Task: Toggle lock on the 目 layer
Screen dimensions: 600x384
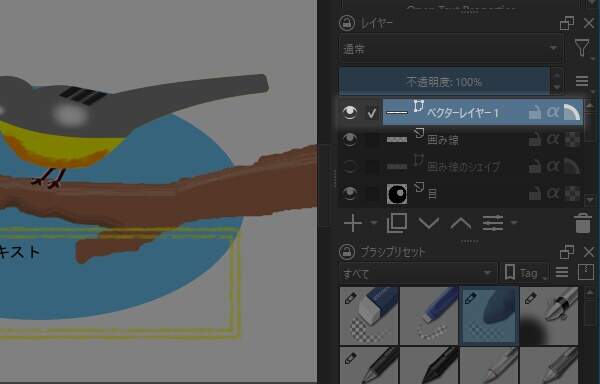Action: click(x=535, y=194)
